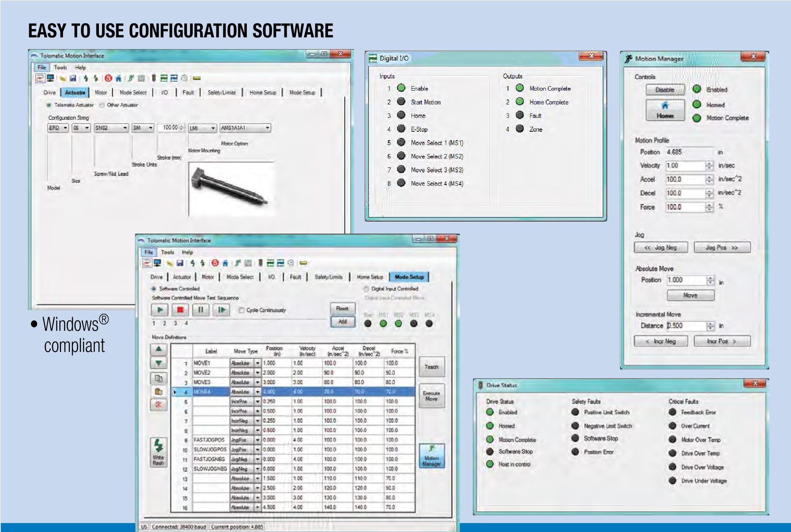Open the Model ERD dropdown

[65, 128]
